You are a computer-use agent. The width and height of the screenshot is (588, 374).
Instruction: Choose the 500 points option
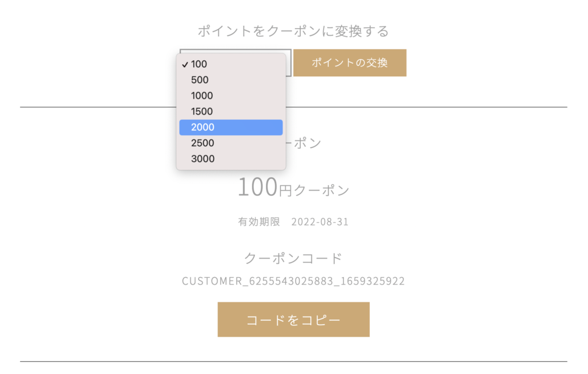coord(200,80)
